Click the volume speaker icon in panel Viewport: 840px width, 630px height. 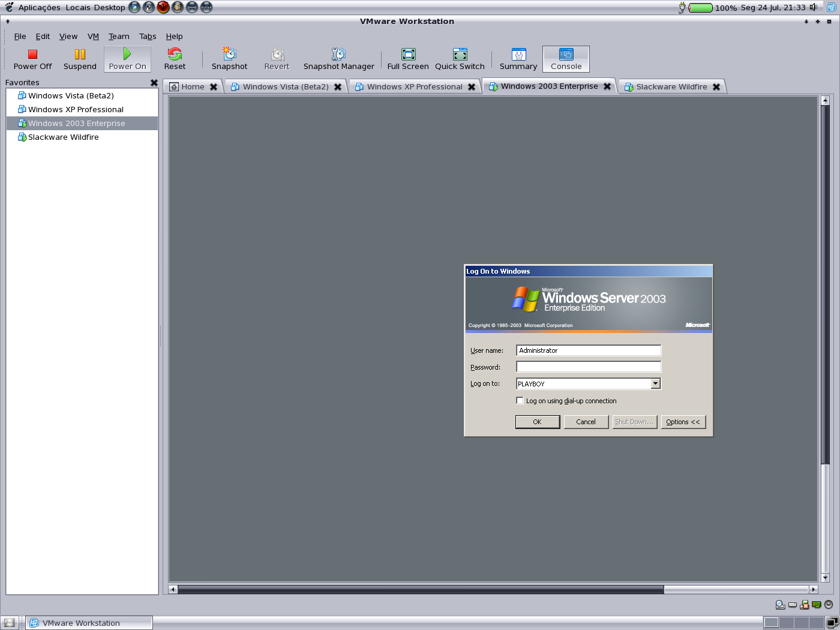pos(814,7)
